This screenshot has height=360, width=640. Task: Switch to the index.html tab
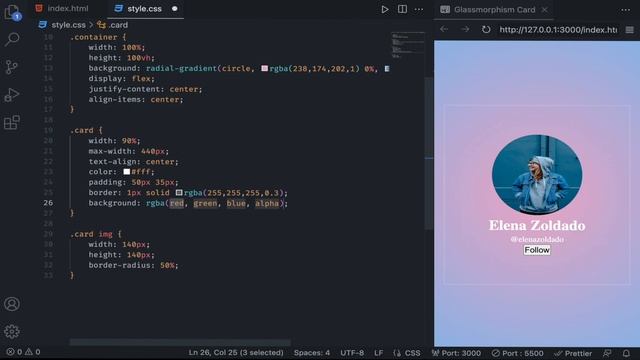tap(62, 9)
